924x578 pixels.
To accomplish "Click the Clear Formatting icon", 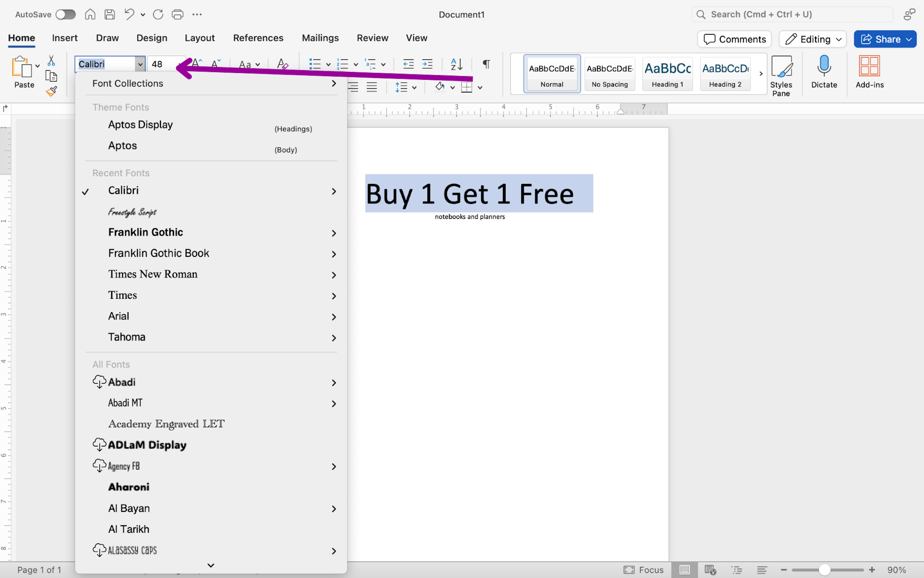I will (282, 64).
